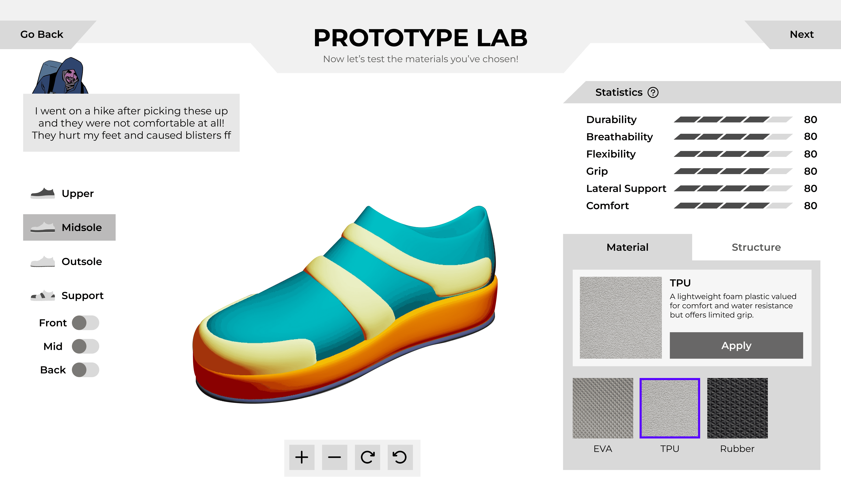Screen dimensions: 841x504
Task: Select the Support shoe part icon
Action: [42, 295]
